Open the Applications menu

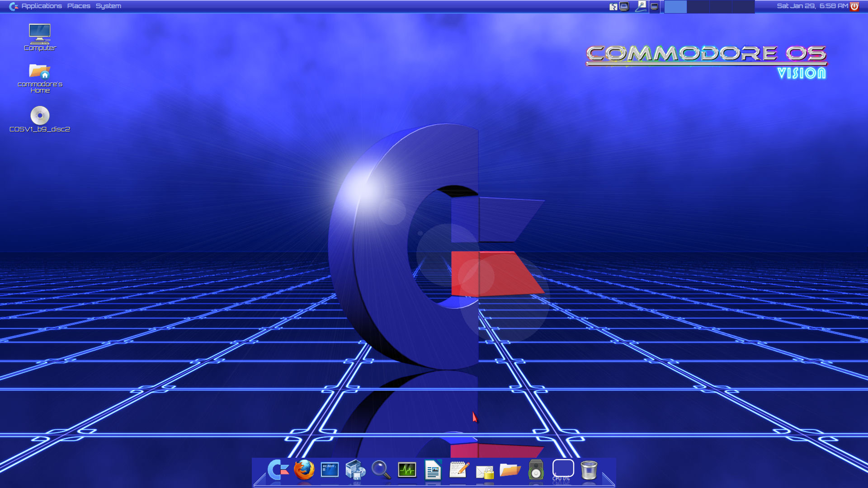pos(41,6)
